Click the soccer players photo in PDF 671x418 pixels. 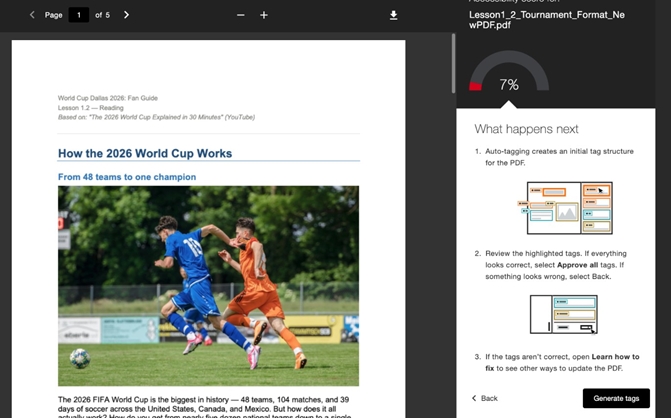tap(208, 286)
